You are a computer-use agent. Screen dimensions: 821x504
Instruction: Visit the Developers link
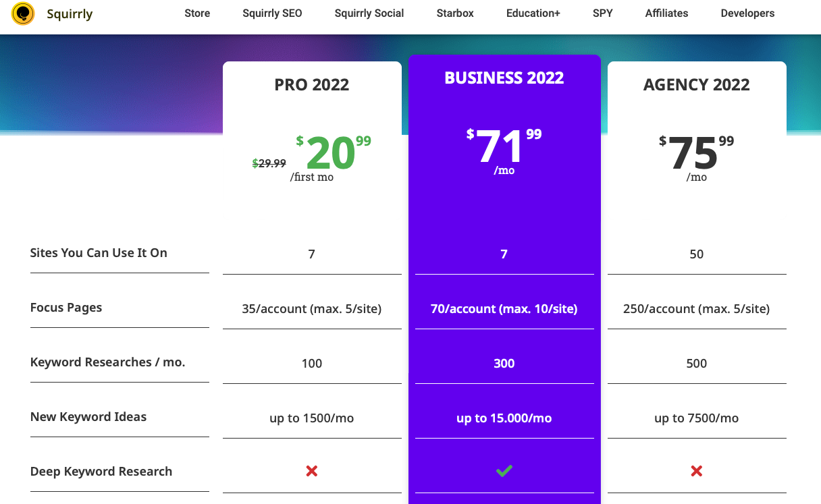747,13
